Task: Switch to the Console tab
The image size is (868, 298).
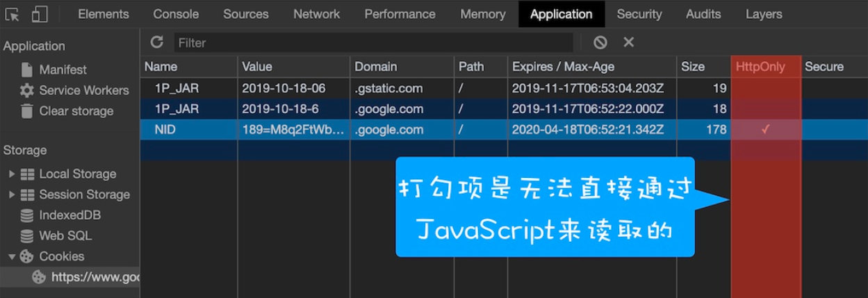Action: click(x=176, y=14)
